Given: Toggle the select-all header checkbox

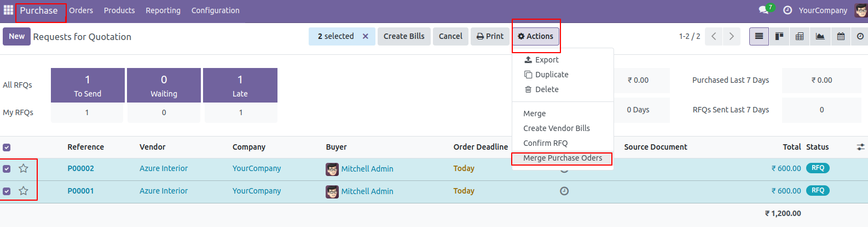Looking at the screenshot, I should point(7,147).
